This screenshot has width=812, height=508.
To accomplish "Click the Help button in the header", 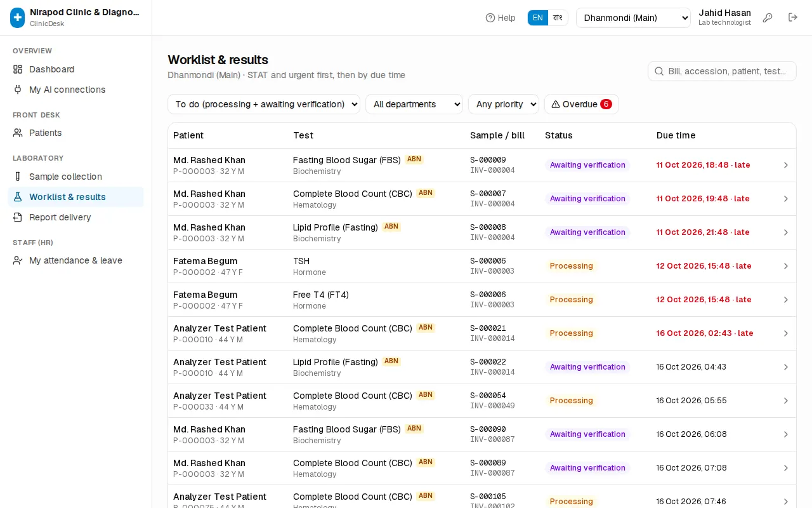I will click(x=501, y=18).
